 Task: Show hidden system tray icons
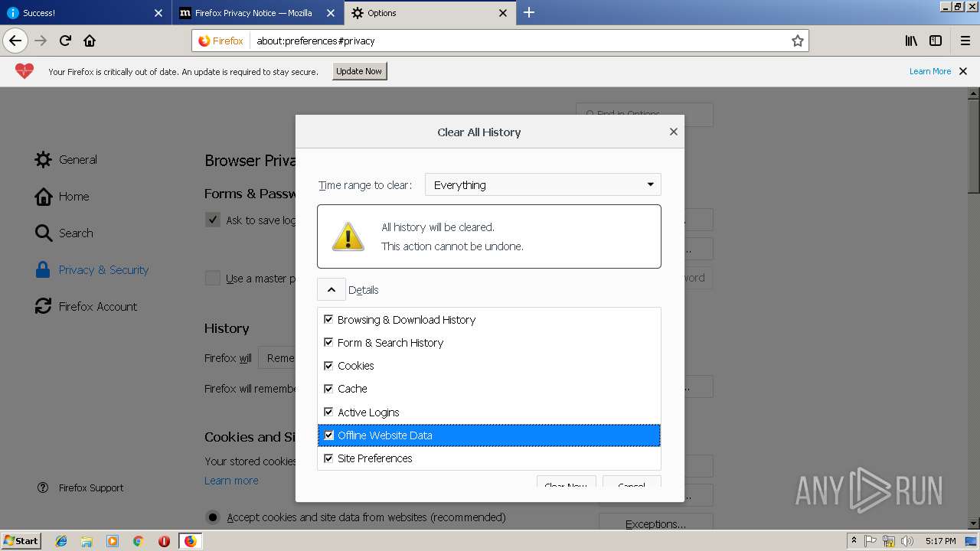pyautogui.click(x=854, y=541)
